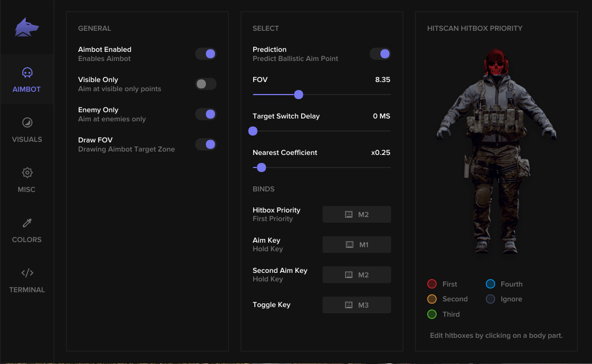Viewport: 592px width, 364px height.
Task: Click the keyboard icon on Second Aim Key bind
Action: (x=348, y=275)
